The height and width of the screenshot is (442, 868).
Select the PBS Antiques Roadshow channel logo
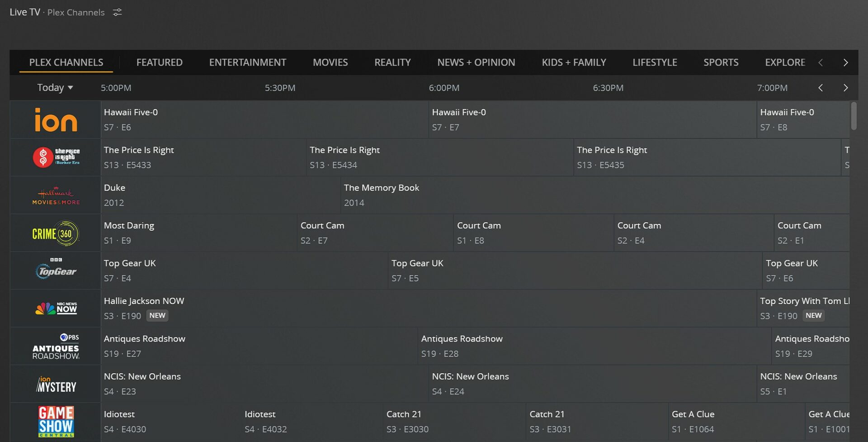click(x=56, y=347)
